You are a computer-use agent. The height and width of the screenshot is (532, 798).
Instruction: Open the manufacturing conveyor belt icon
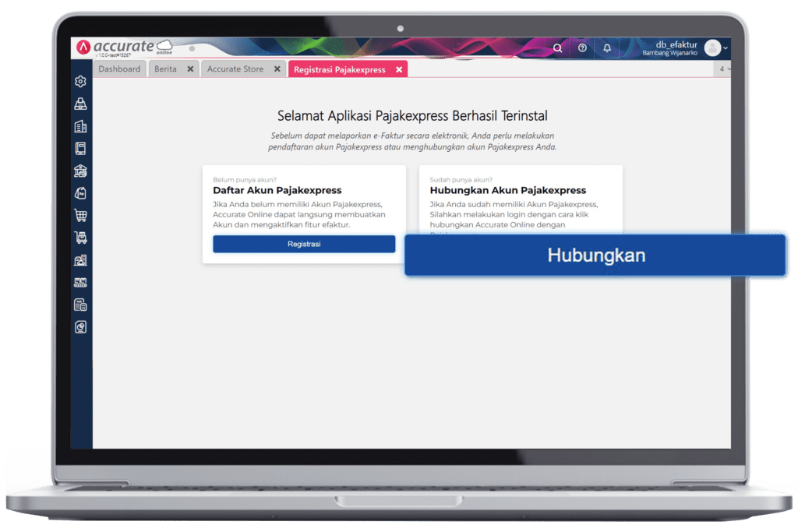click(80, 282)
